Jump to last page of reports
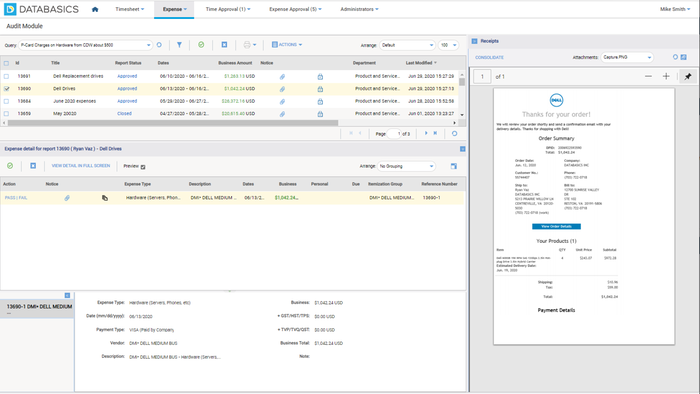Screen dimensions: 700x394 (435, 133)
